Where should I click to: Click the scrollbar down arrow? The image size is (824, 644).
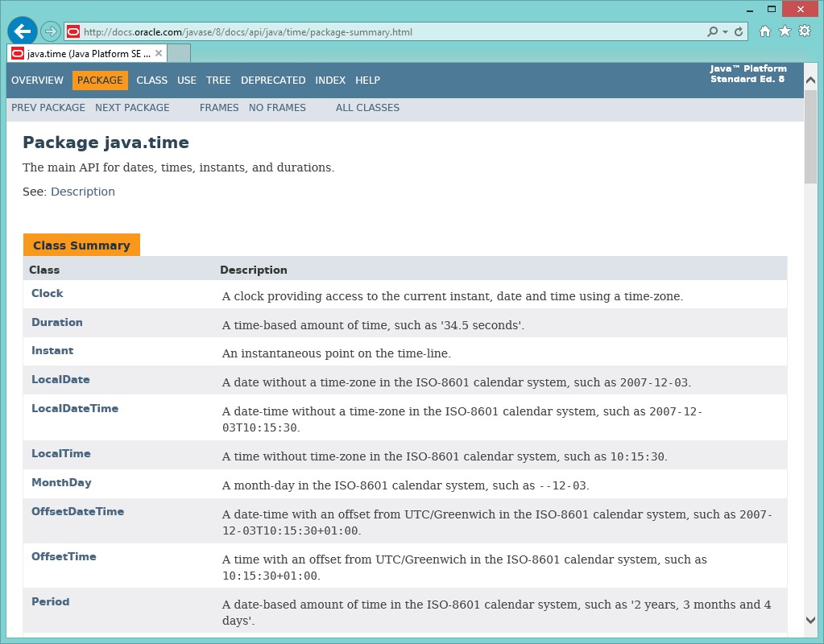[810, 619]
